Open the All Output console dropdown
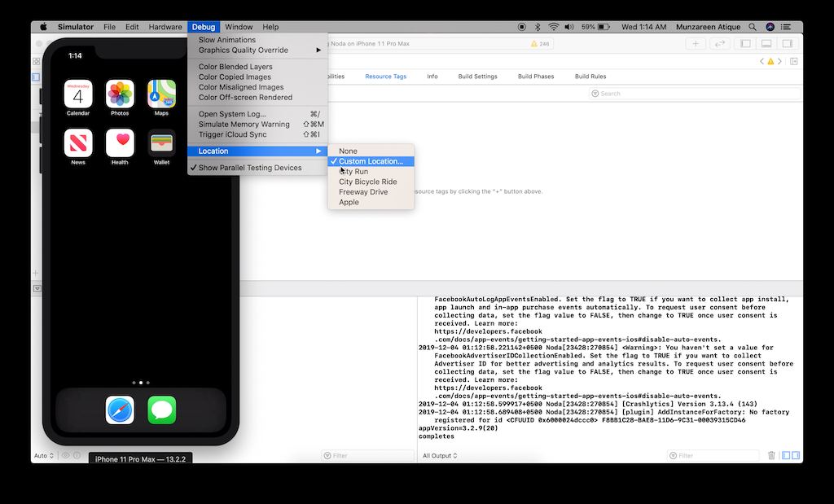The height and width of the screenshot is (504, 834). tap(440, 456)
